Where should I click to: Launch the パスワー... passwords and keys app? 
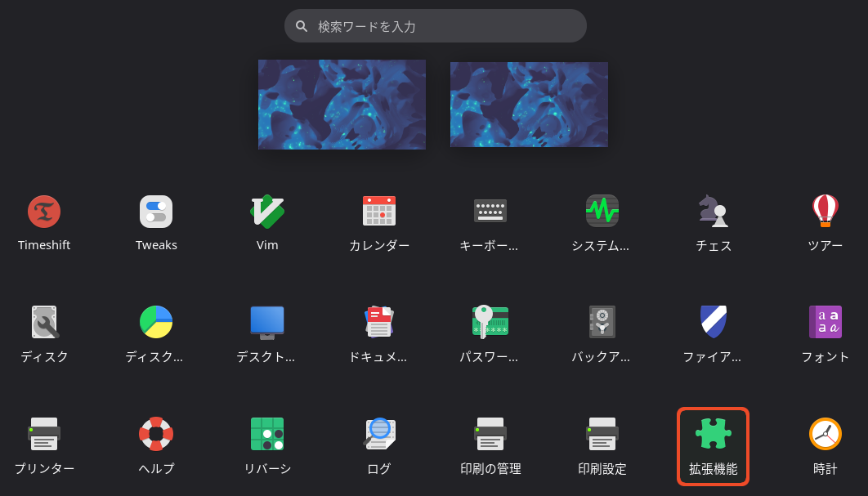(x=490, y=322)
